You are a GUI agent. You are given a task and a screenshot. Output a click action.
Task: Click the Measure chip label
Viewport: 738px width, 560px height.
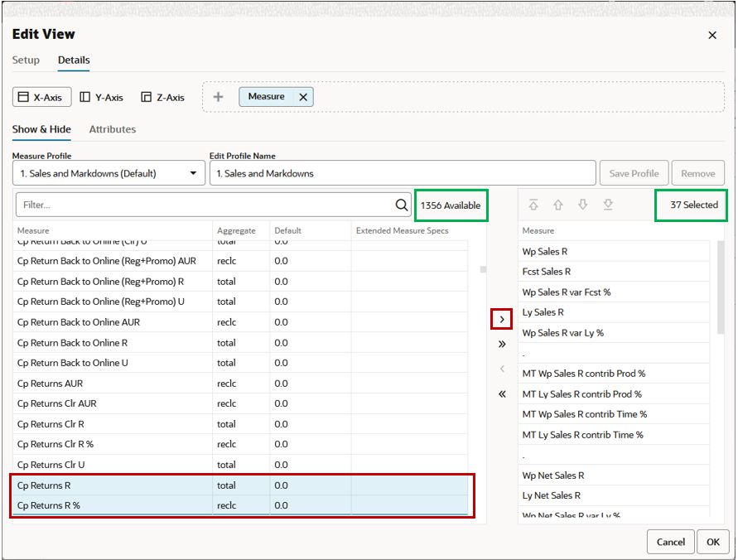point(267,96)
